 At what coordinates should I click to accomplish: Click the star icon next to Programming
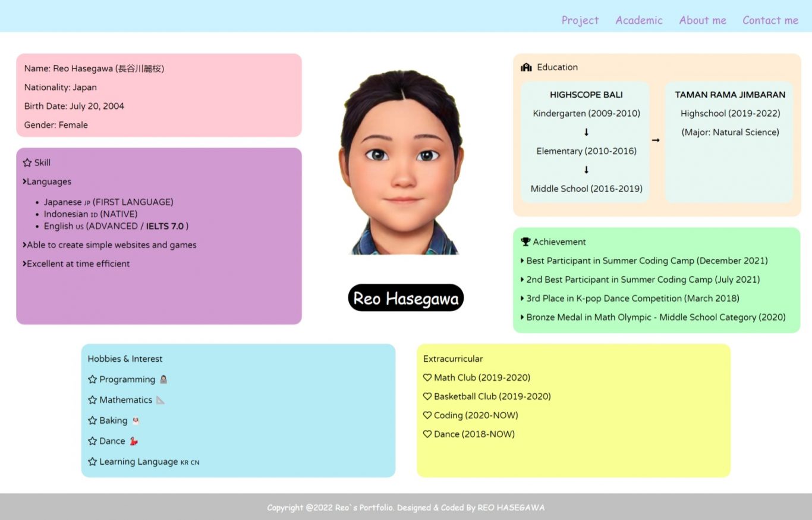[92, 380]
